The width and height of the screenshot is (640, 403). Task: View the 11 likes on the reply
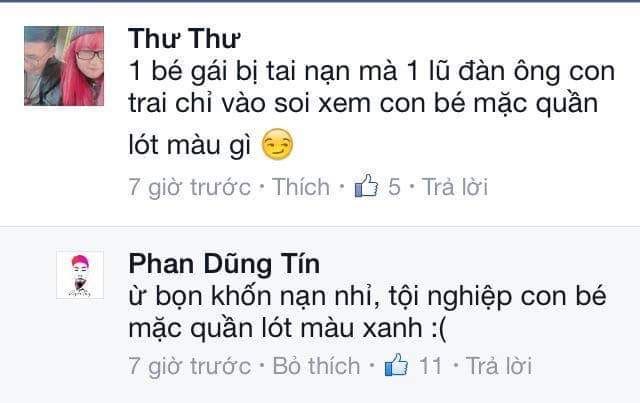pyautogui.click(x=431, y=366)
